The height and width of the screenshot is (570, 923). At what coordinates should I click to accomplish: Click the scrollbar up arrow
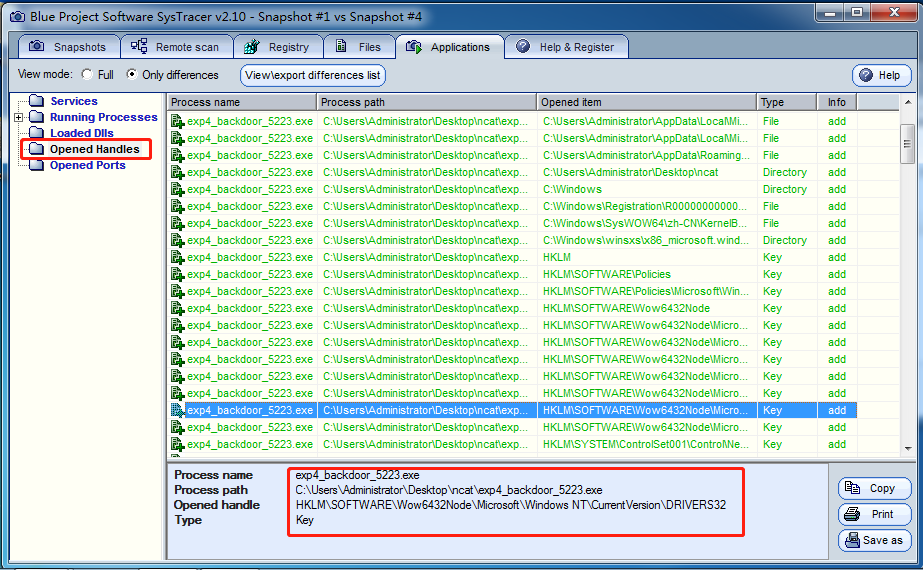pyautogui.click(x=907, y=102)
